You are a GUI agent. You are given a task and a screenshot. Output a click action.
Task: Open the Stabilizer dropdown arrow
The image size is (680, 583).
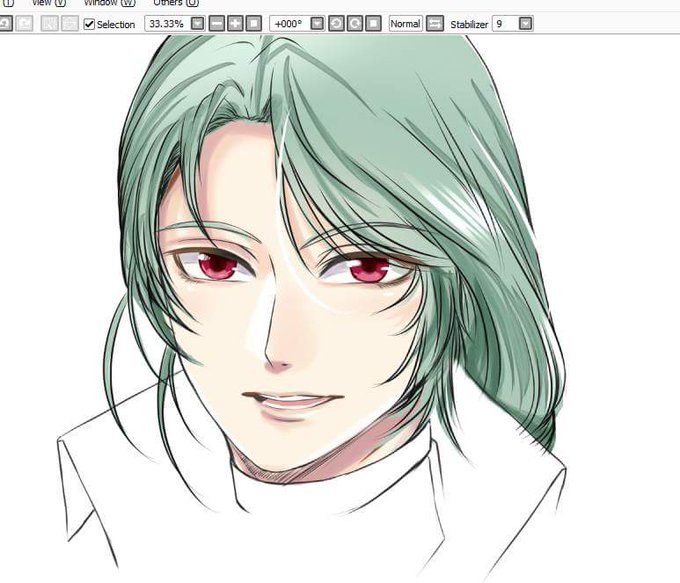click(526, 23)
